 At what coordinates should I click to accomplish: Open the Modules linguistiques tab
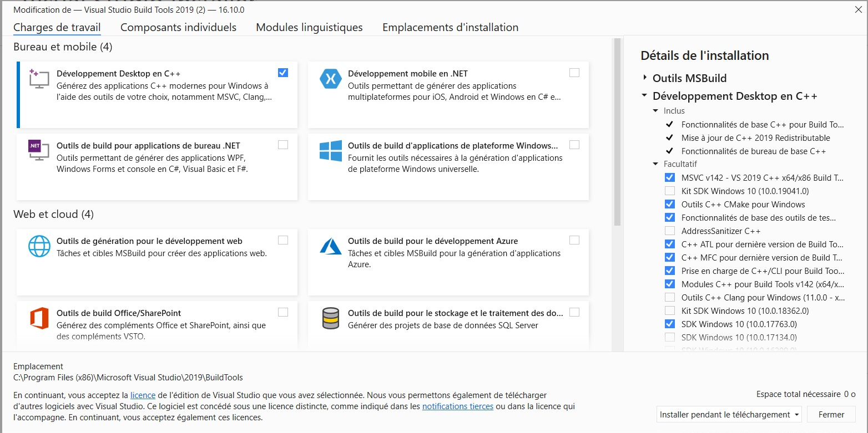[309, 27]
